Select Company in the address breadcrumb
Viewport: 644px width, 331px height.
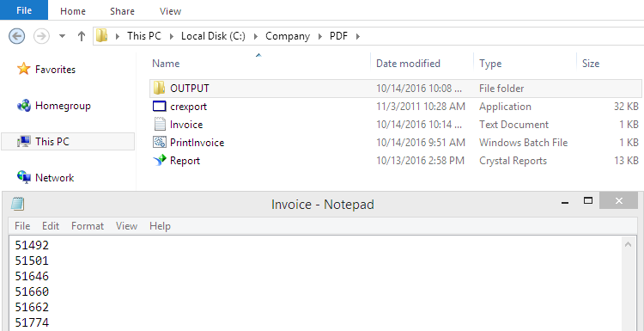[x=288, y=36]
